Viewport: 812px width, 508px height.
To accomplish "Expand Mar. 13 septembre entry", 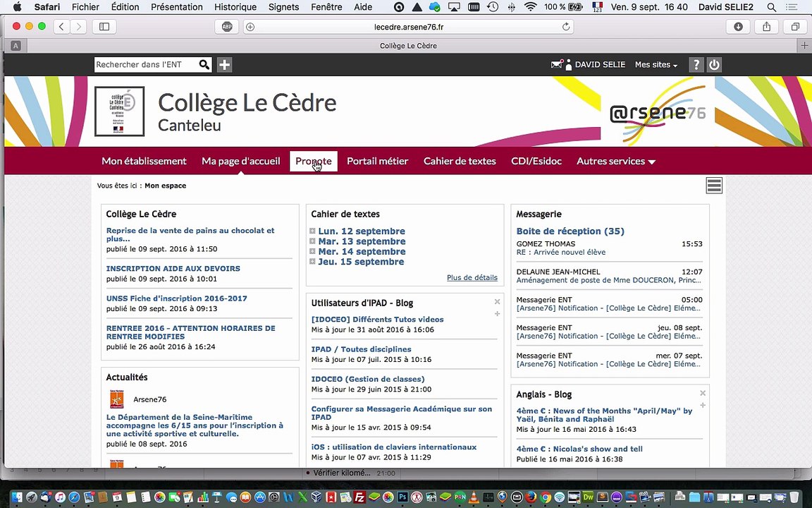I will coord(312,241).
